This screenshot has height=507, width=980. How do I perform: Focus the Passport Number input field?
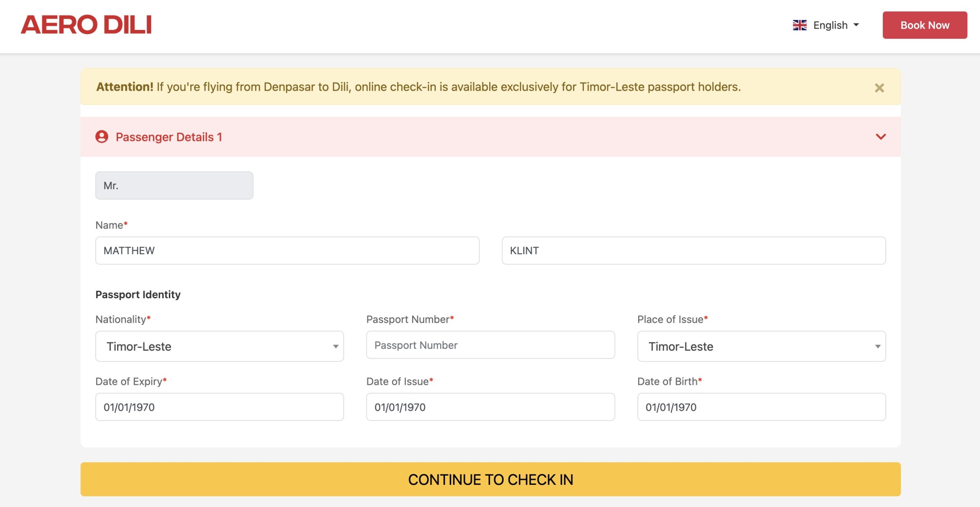pos(490,345)
